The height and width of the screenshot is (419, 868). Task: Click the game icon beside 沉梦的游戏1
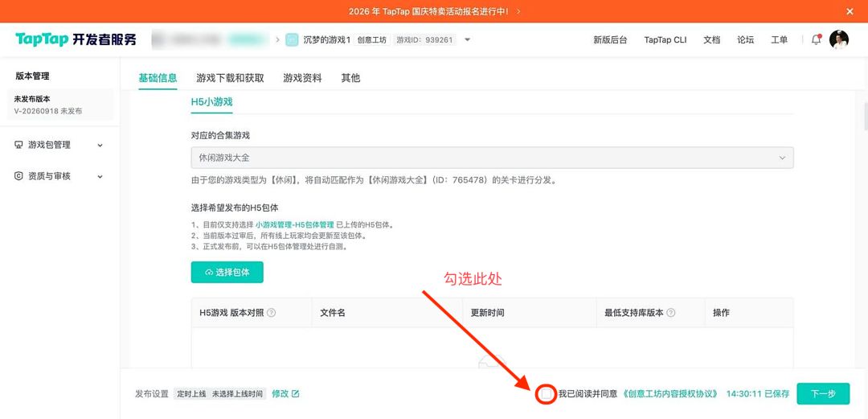[x=292, y=40]
